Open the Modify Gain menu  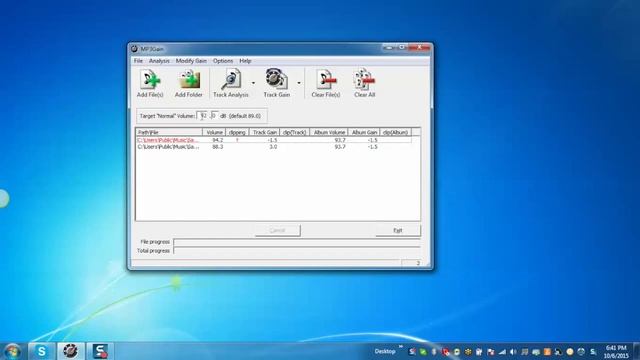click(191, 61)
